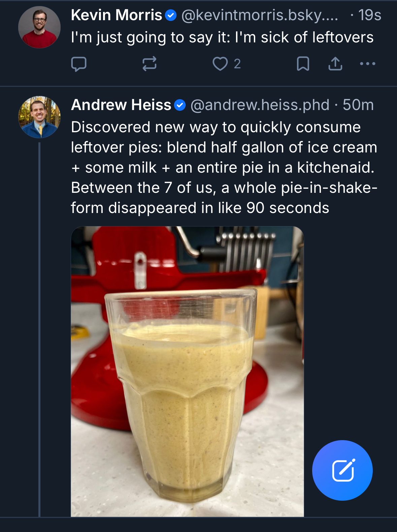
Task: Open the 50m timestamp on Andrew's post
Action: coord(358,105)
